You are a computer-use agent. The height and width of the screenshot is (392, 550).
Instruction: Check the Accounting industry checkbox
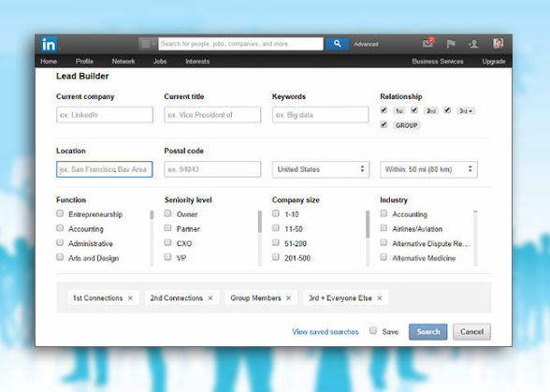click(x=384, y=213)
